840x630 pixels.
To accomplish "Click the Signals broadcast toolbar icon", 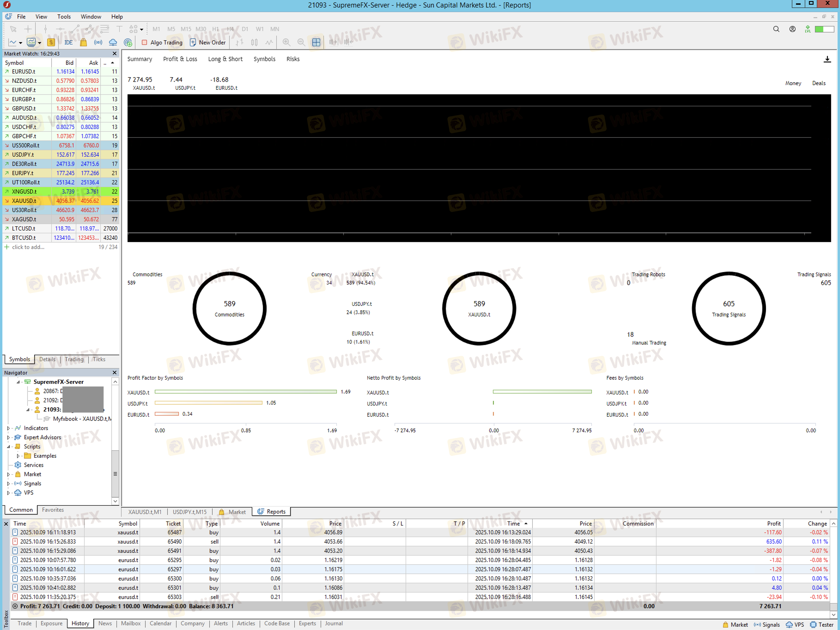I will click(x=98, y=42).
